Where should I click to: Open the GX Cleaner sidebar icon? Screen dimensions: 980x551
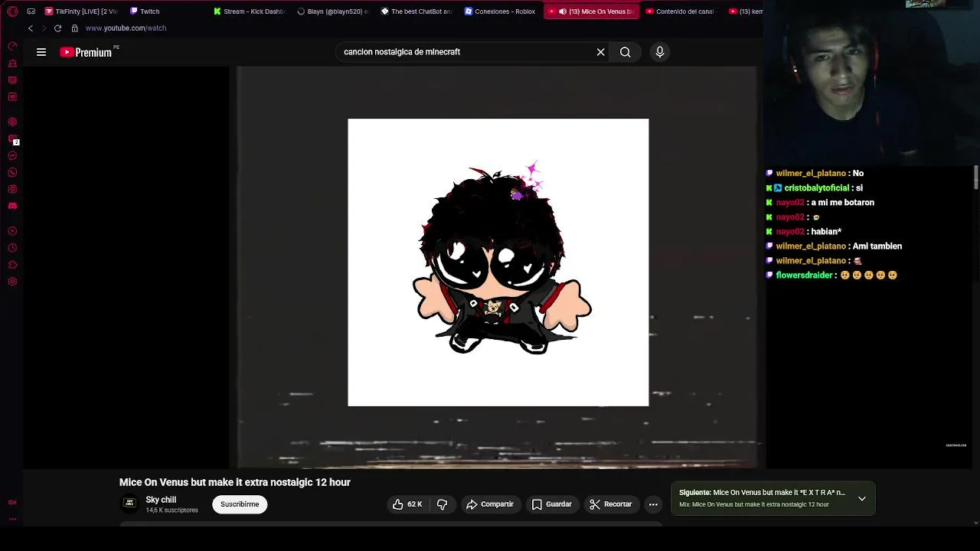pos(12,64)
